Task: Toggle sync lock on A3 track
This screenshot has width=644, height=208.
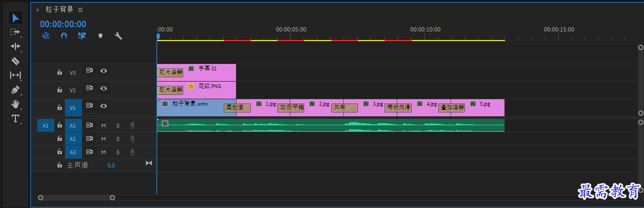Action: (89, 152)
